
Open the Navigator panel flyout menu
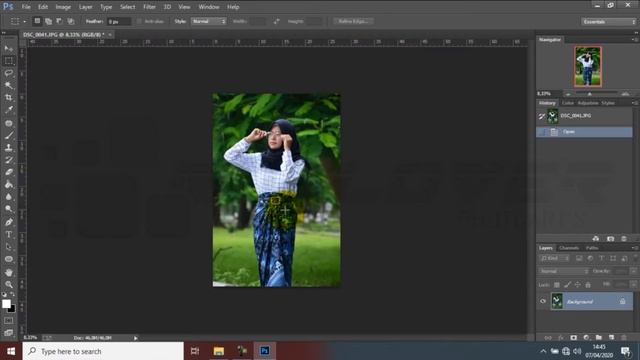(x=634, y=40)
